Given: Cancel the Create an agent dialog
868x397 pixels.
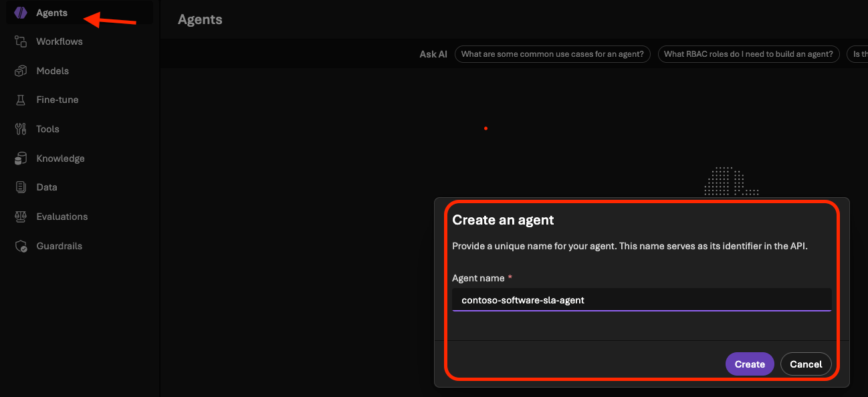Looking at the screenshot, I should tap(806, 364).
